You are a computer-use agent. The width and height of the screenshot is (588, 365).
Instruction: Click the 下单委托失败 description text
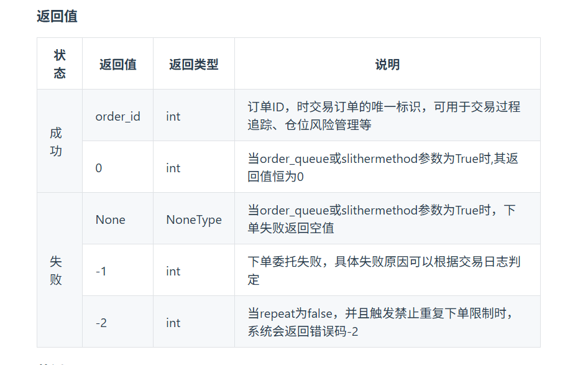pos(384,270)
